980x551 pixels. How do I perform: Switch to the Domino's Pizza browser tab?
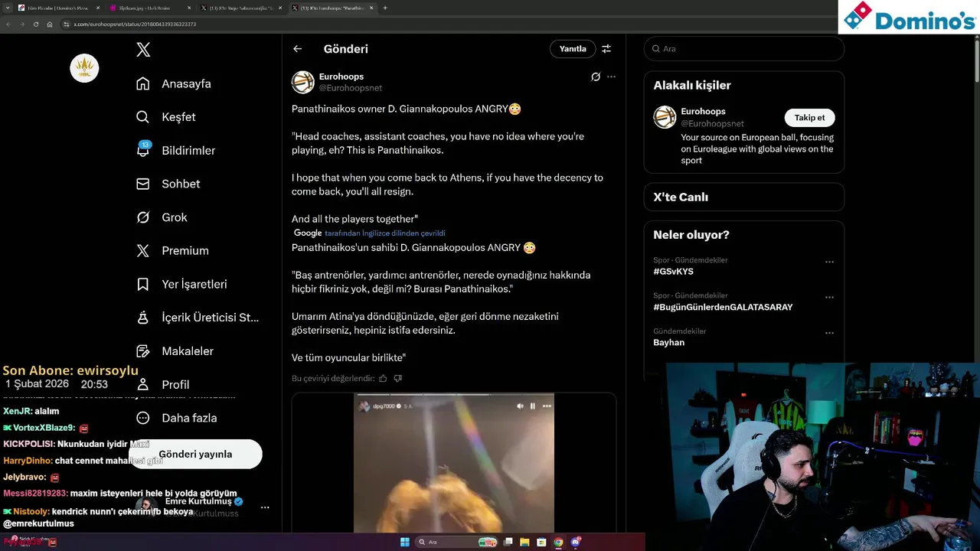[x=57, y=8]
